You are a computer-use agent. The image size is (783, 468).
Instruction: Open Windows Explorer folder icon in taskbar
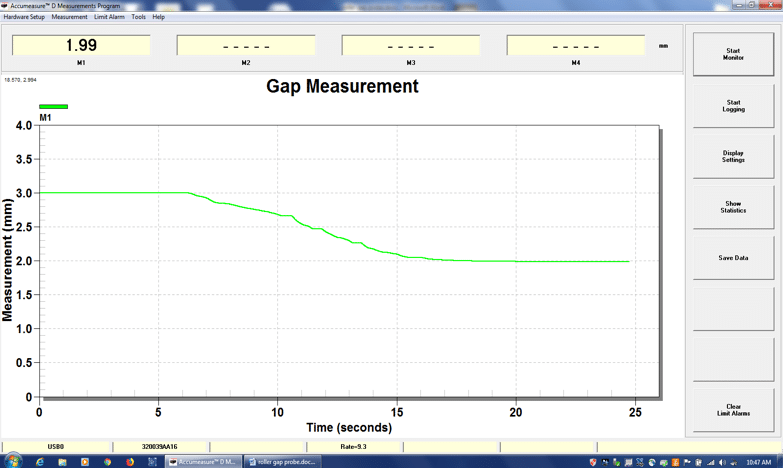tap(62, 462)
